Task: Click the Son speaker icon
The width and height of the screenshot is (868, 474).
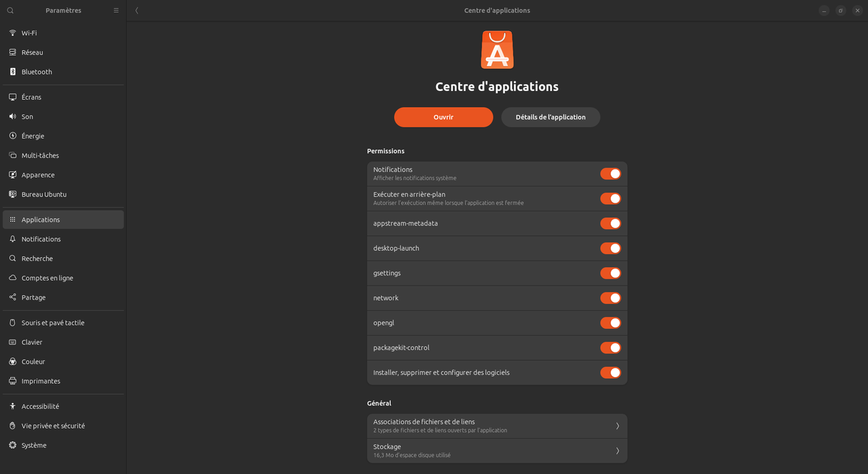Action: (12, 117)
